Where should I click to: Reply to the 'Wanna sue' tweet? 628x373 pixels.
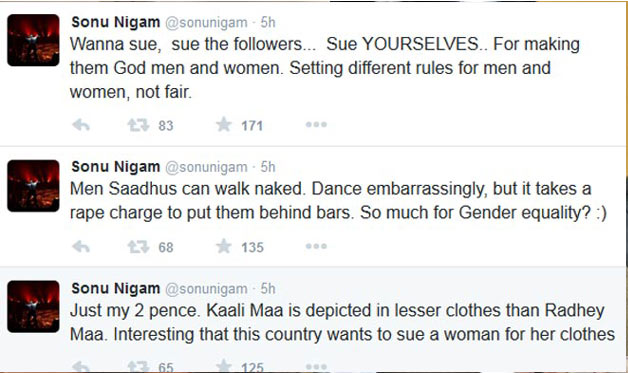point(81,125)
